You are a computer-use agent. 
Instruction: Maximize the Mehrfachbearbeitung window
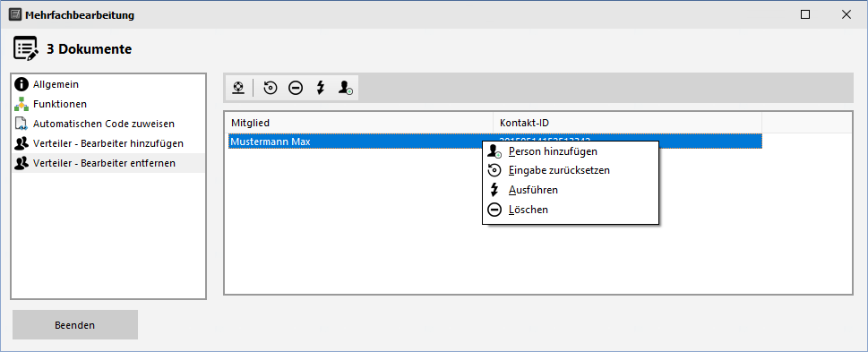805,15
